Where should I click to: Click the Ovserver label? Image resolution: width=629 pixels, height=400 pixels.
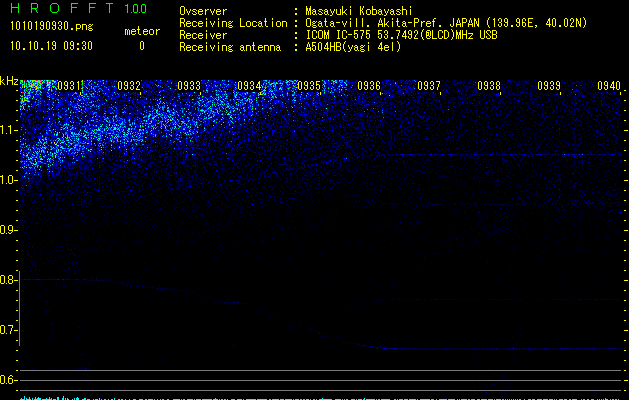203,11
